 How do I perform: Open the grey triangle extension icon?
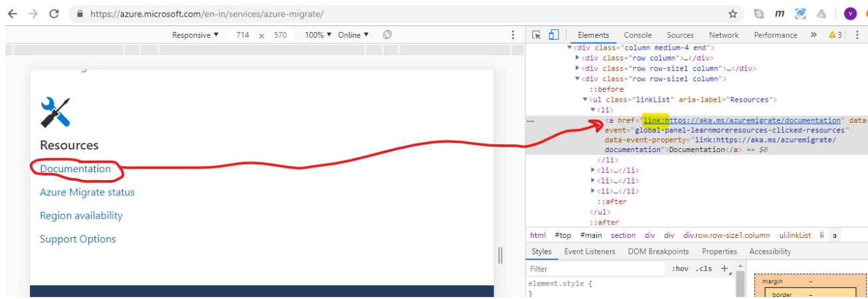(822, 13)
